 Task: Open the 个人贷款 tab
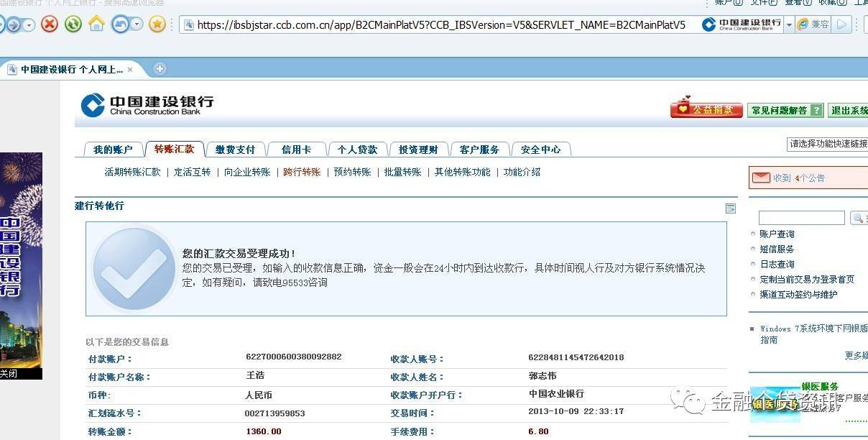coord(358,150)
